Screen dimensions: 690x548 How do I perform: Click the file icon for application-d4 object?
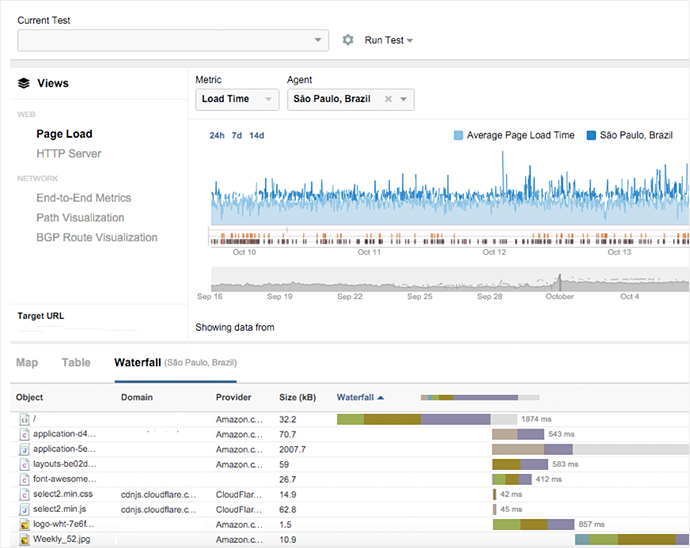[23, 435]
